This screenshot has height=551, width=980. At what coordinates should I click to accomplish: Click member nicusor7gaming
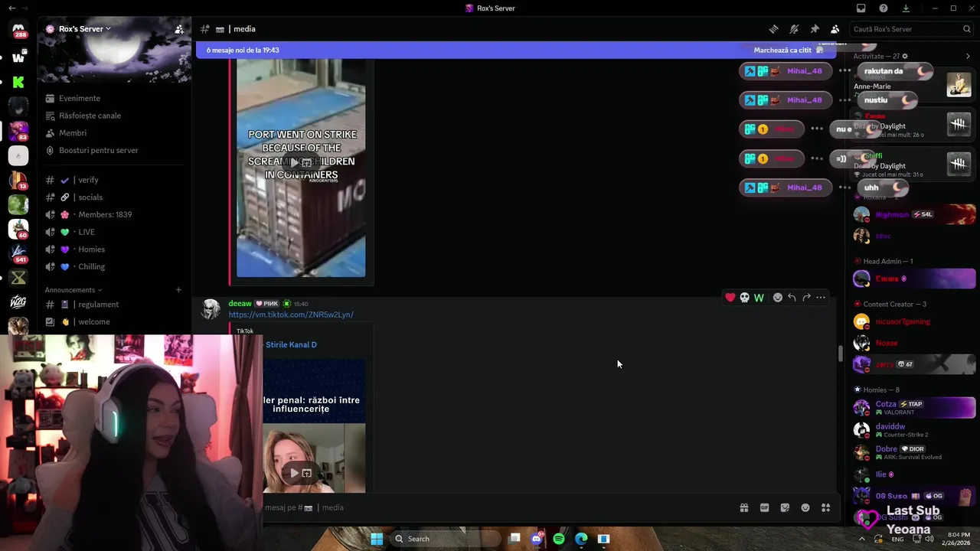tap(914, 321)
